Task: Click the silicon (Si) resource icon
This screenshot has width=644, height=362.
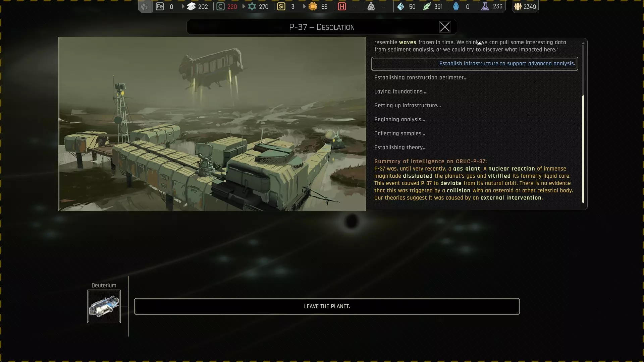Action: point(281,6)
